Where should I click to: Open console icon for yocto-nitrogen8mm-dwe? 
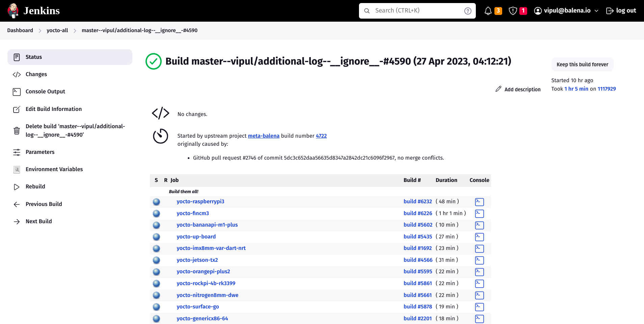[480, 296]
